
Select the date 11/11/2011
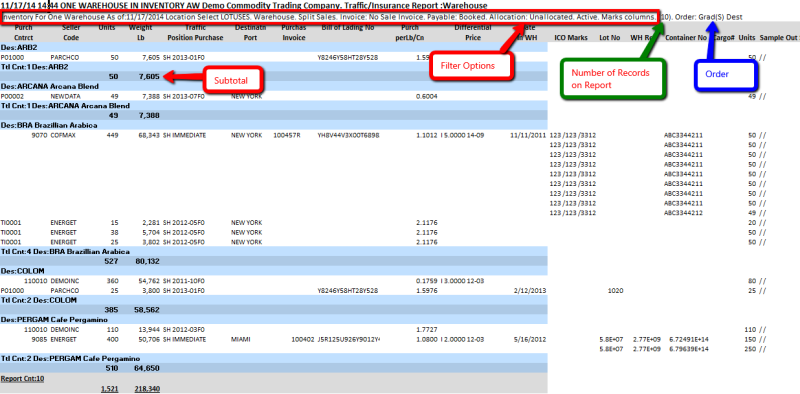pyautogui.click(x=528, y=135)
